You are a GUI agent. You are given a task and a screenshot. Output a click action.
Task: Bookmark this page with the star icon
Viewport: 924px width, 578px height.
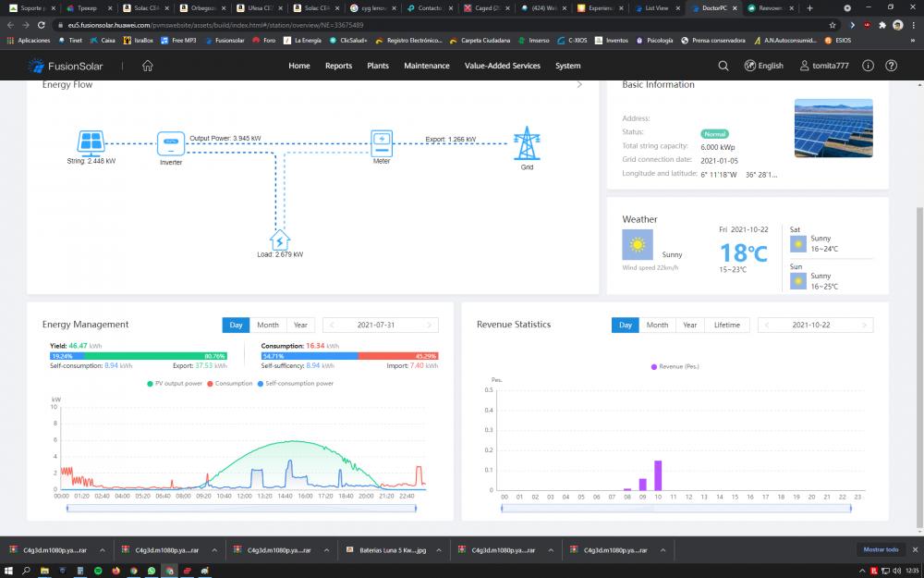(833, 25)
